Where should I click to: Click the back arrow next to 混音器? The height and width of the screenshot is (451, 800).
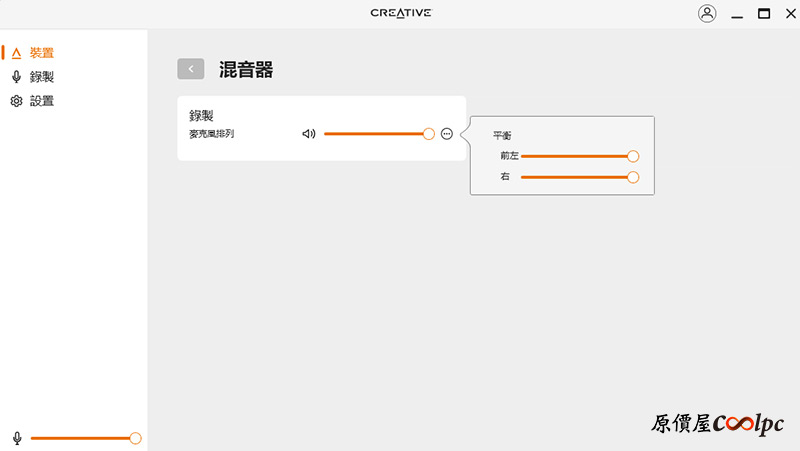(191, 69)
